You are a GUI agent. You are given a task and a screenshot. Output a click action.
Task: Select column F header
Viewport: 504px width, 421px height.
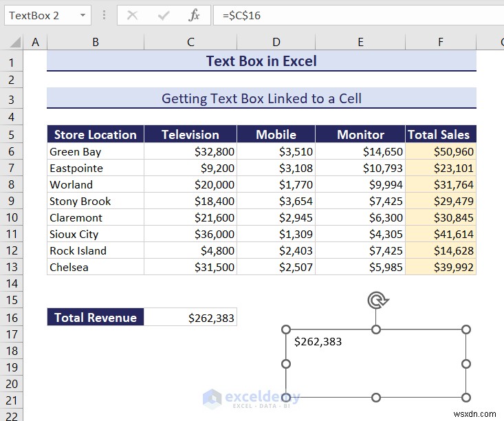tap(441, 42)
